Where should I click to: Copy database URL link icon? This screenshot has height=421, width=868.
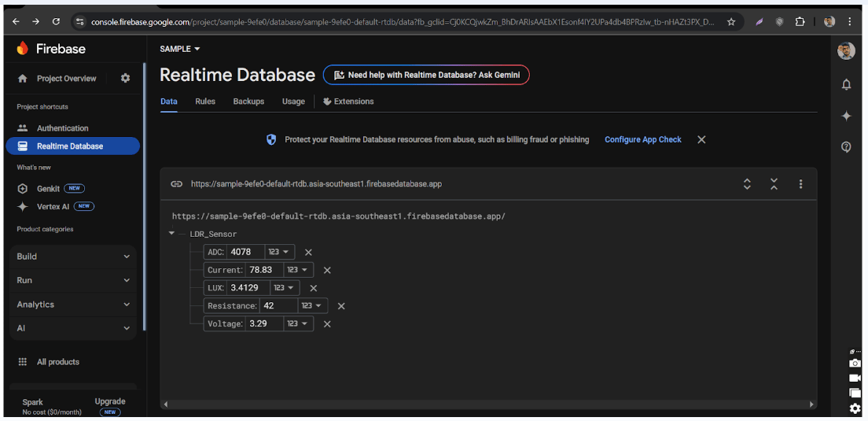pyautogui.click(x=177, y=184)
